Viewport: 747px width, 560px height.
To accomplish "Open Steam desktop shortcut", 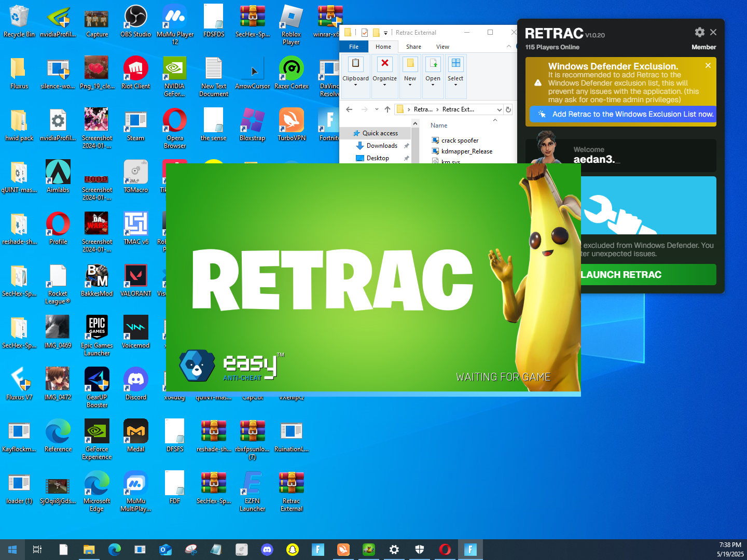I will point(136,125).
